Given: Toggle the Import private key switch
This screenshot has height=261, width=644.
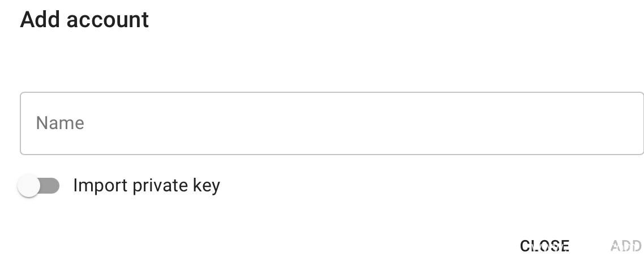Looking at the screenshot, I should (38, 186).
